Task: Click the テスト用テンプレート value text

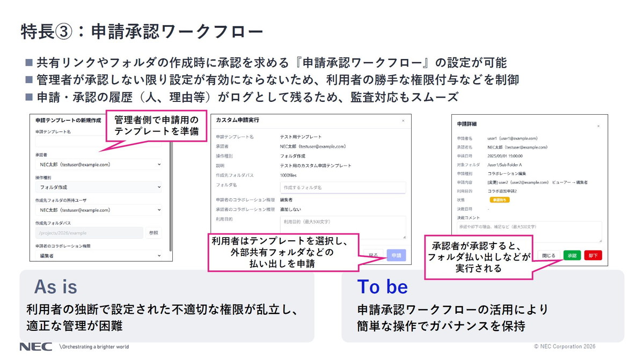Action: [x=301, y=137]
